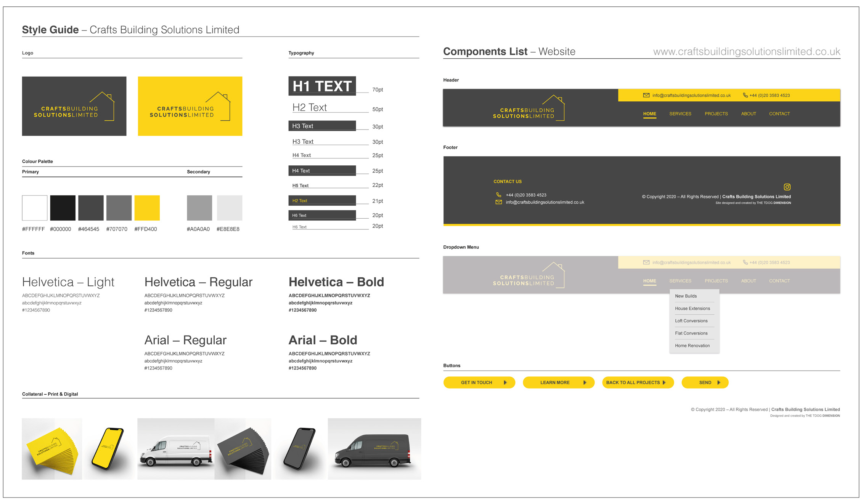The image size is (866, 504).
Task: Click the website URL in the Components heading
Action: [x=746, y=51]
